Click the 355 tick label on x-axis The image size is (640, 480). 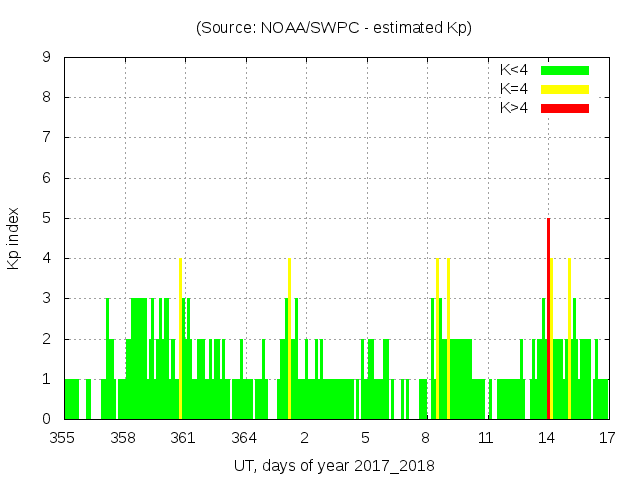[64, 438]
